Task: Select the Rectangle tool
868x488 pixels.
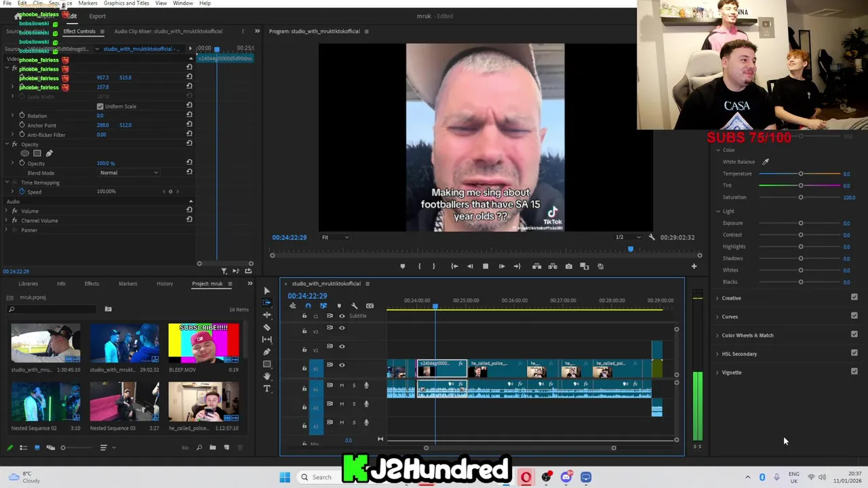Action: [x=267, y=364]
